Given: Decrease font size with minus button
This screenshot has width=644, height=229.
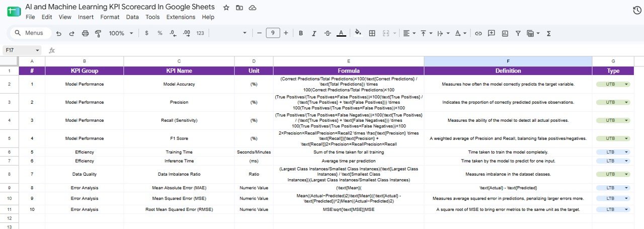Looking at the screenshot, I should tap(259, 33).
